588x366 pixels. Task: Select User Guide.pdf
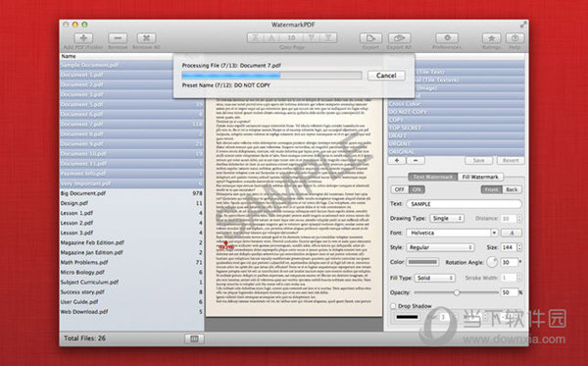[x=131, y=302]
